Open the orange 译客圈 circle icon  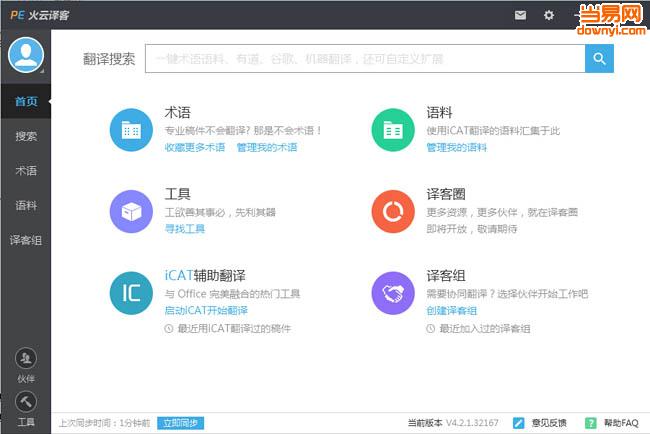click(392, 210)
